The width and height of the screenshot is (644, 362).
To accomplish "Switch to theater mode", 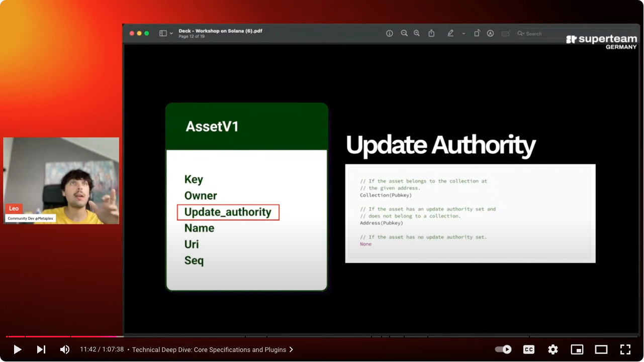I will coord(601,349).
